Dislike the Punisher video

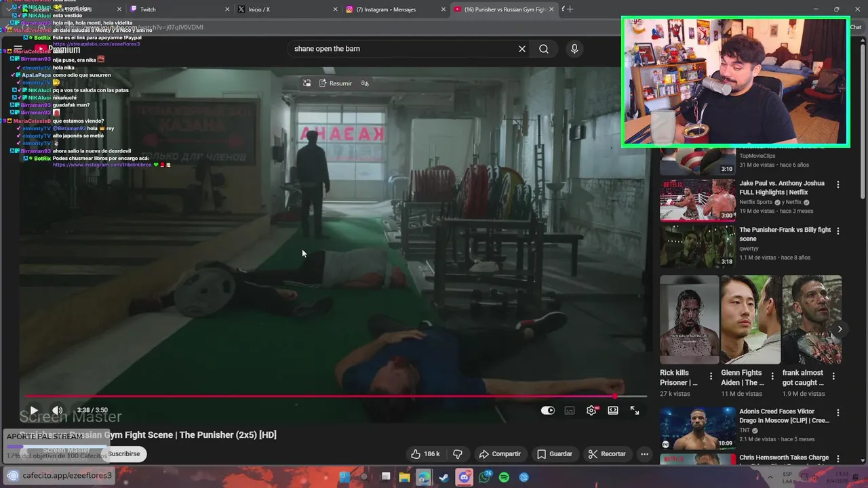[458, 454]
